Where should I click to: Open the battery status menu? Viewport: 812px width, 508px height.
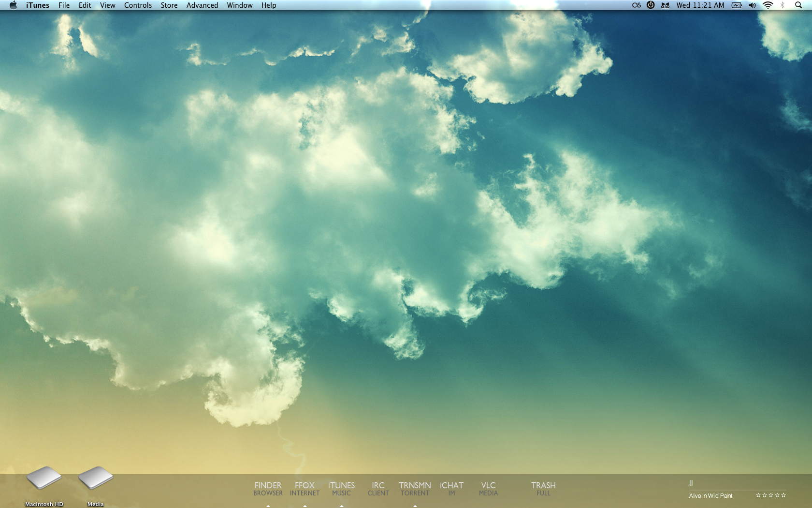pyautogui.click(x=737, y=5)
